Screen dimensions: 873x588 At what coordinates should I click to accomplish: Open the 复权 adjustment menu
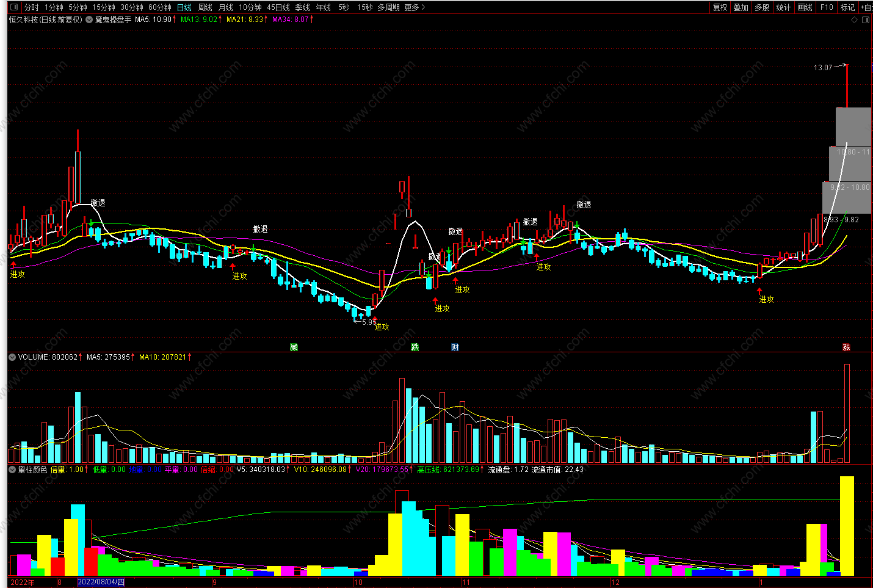[x=720, y=7]
